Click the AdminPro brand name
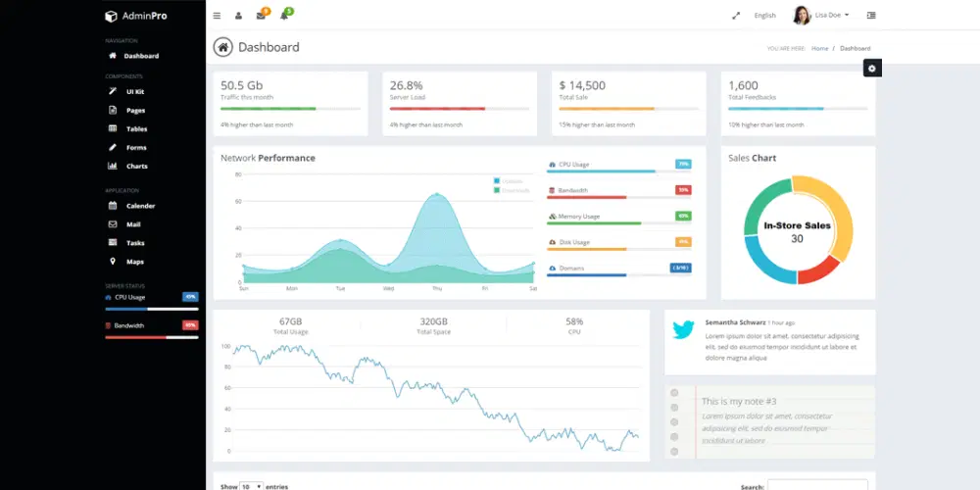 point(144,17)
